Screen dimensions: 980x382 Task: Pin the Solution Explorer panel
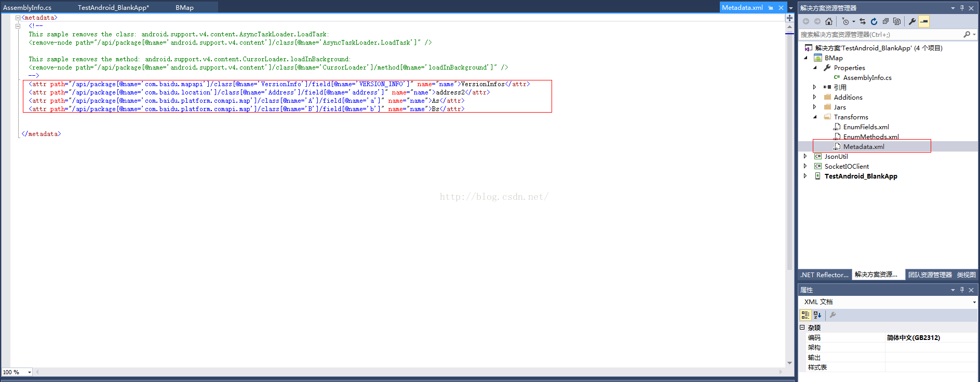click(962, 8)
